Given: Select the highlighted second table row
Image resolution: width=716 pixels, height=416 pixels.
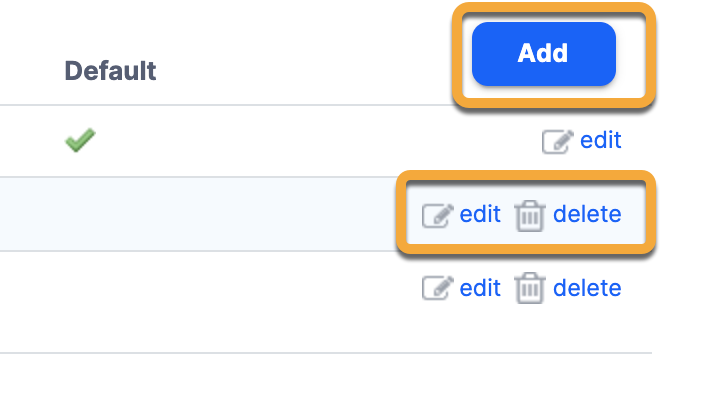Looking at the screenshot, I should point(250,215).
